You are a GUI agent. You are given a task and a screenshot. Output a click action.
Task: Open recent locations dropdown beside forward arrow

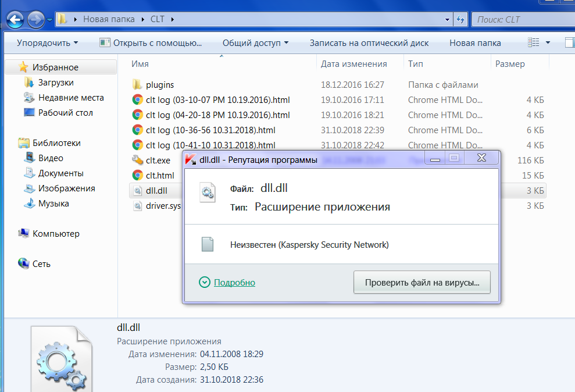[49, 20]
